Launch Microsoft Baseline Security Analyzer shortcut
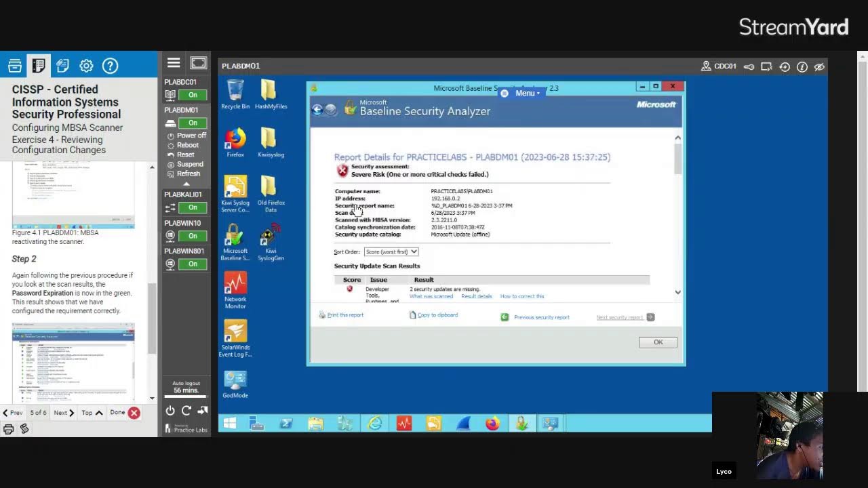Viewport: 868px width, 488px height. point(235,242)
